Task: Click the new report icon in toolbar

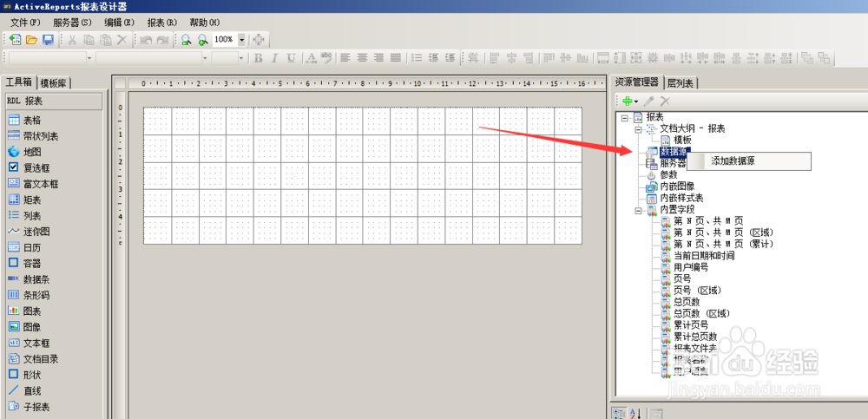Action: click(16, 40)
